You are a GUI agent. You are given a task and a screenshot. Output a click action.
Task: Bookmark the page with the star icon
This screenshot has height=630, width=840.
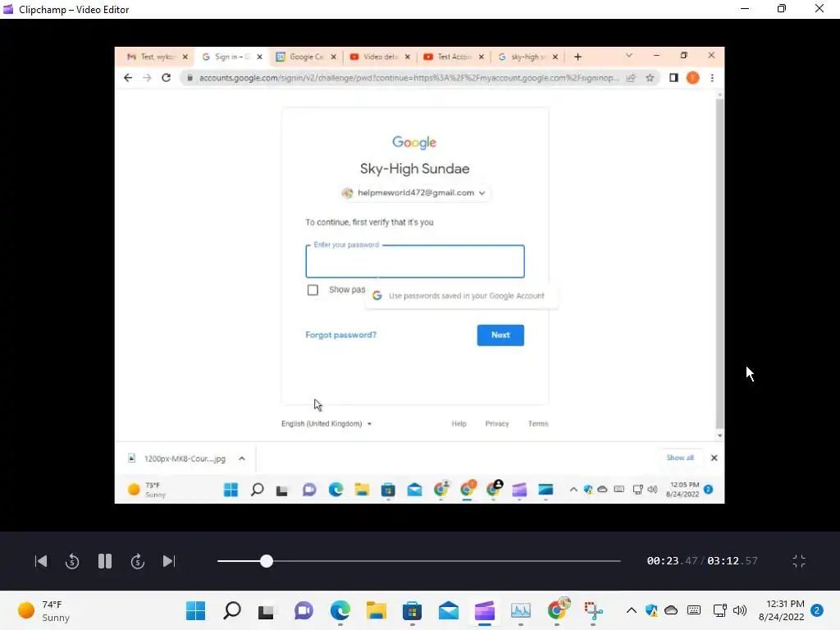650,78
